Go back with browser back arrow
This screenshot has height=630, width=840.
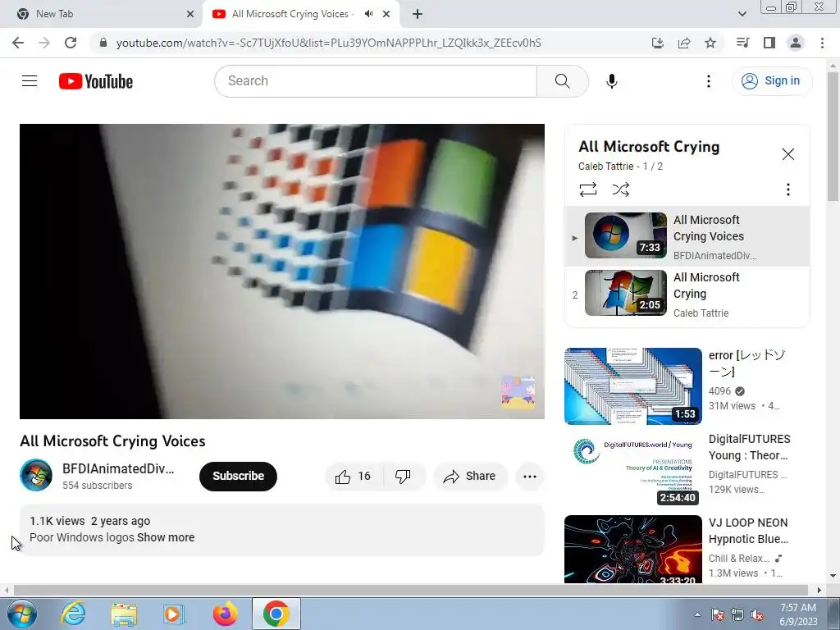(18, 43)
